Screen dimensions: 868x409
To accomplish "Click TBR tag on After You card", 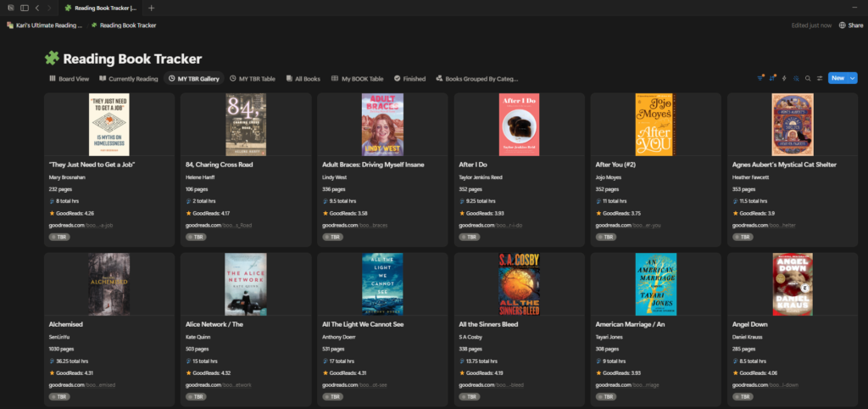I will pos(606,238).
